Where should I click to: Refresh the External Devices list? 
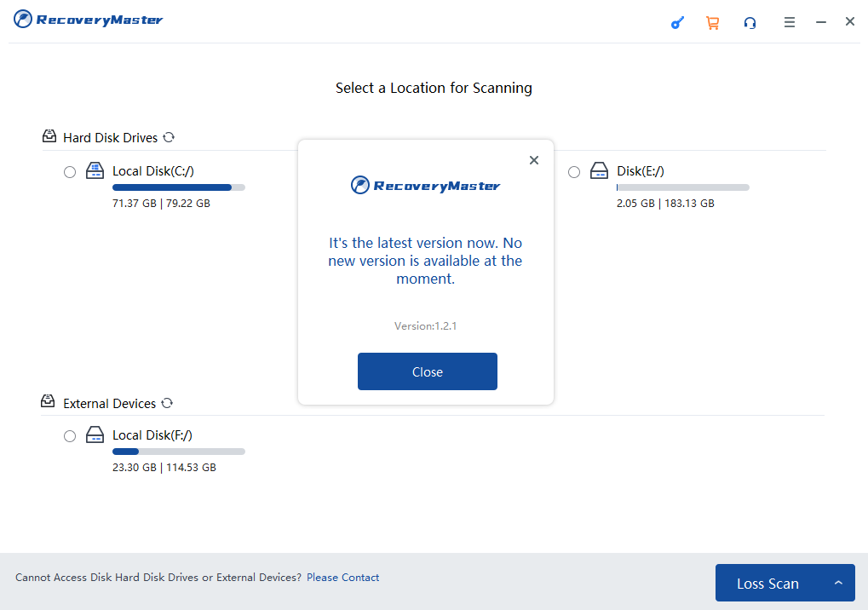pos(167,403)
